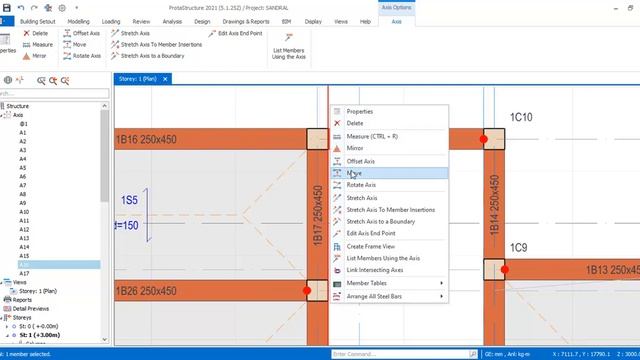This screenshot has height=360, width=640.
Task: Click the ribbon Mirror tool
Action: (34, 56)
